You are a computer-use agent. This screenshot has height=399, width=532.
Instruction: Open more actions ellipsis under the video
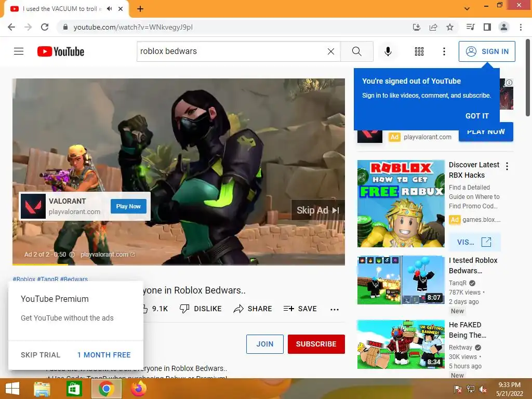click(x=335, y=309)
